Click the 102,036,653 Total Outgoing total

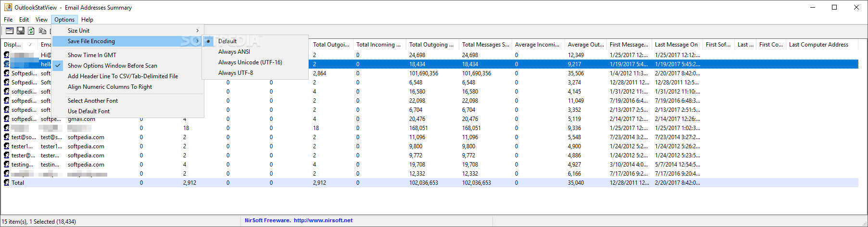click(424, 183)
